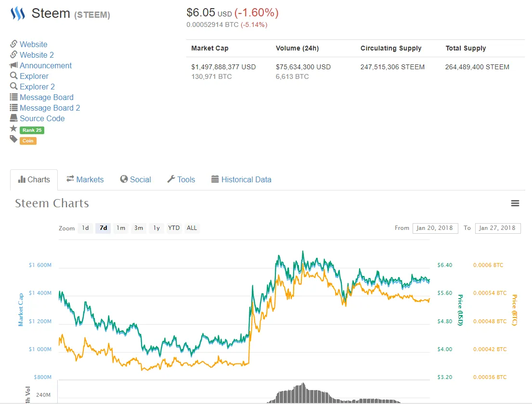Open the Website 2 link
Viewport: 532px width, 404px height.
point(37,55)
